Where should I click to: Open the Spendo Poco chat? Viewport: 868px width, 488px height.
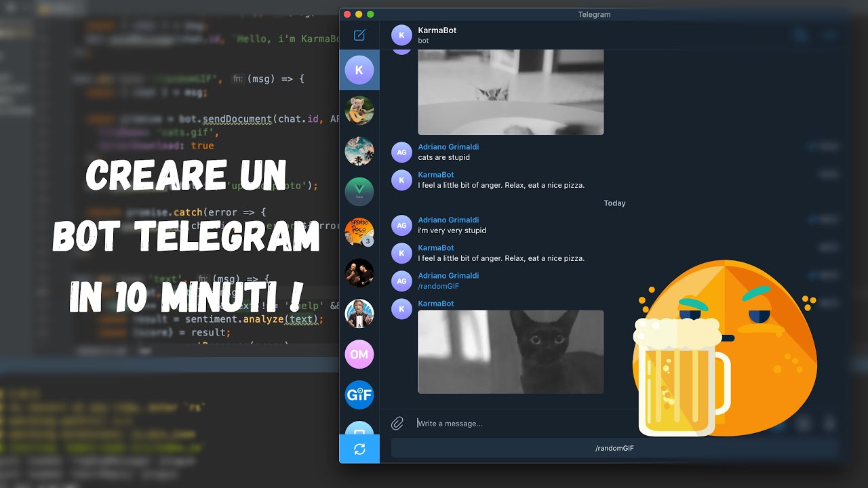click(359, 232)
